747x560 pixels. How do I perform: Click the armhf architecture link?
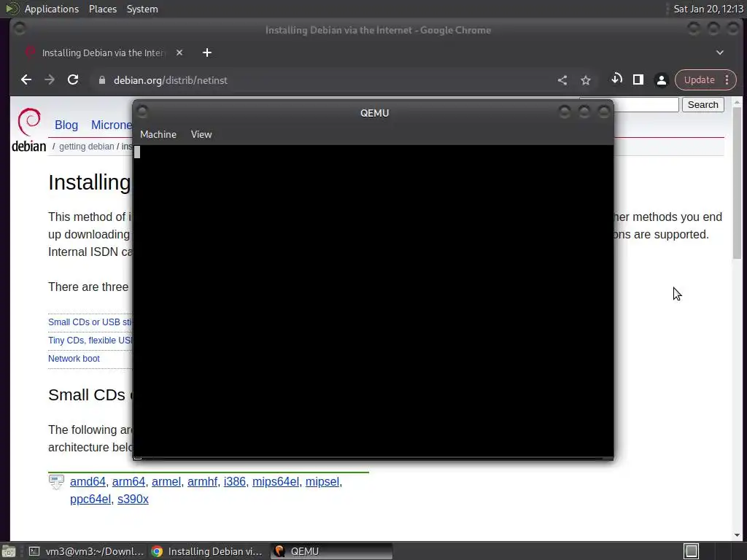(x=202, y=481)
